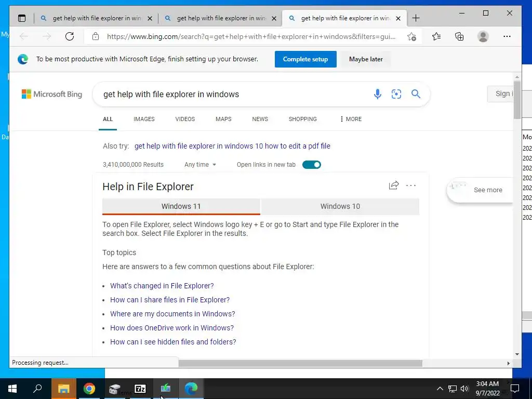Open the taskbar clock and date
Screen dimensions: 532x399
coord(487,389)
